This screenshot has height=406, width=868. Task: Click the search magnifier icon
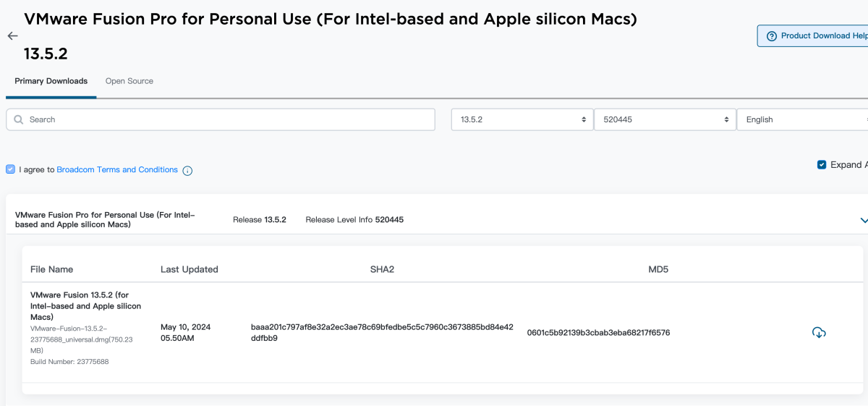[17, 119]
